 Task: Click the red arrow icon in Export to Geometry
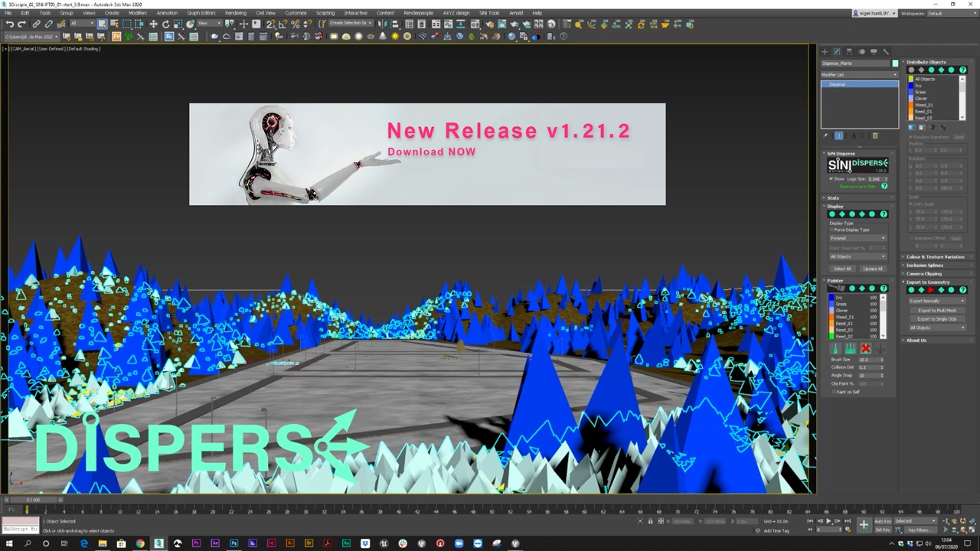(931, 290)
